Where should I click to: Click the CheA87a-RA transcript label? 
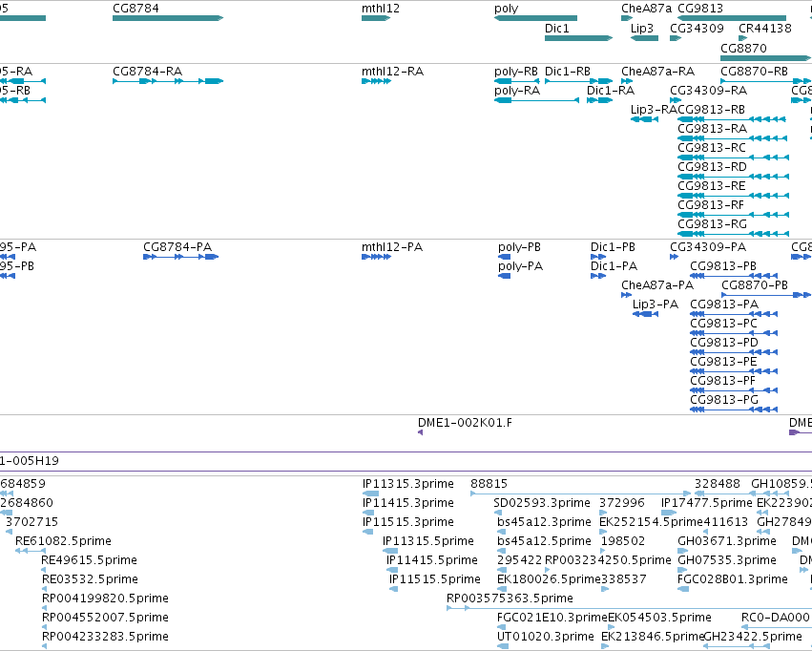click(657, 72)
